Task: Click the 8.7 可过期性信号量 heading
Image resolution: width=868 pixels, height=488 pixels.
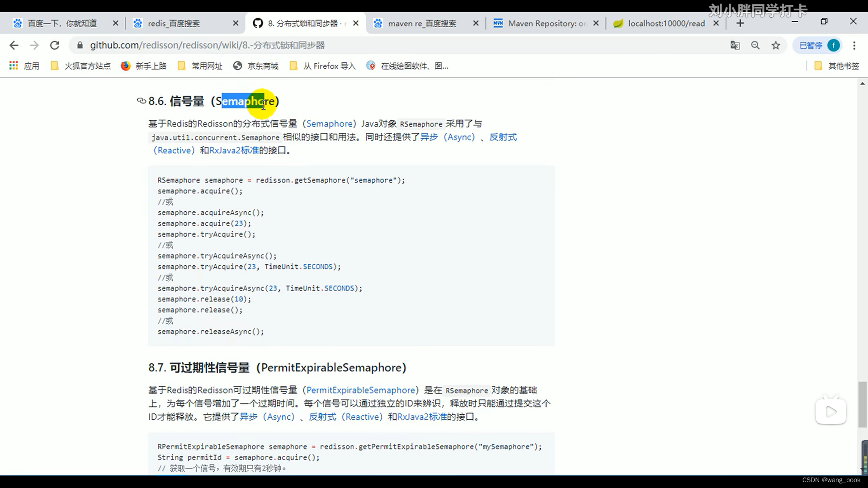Action: click(x=277, y=367)
